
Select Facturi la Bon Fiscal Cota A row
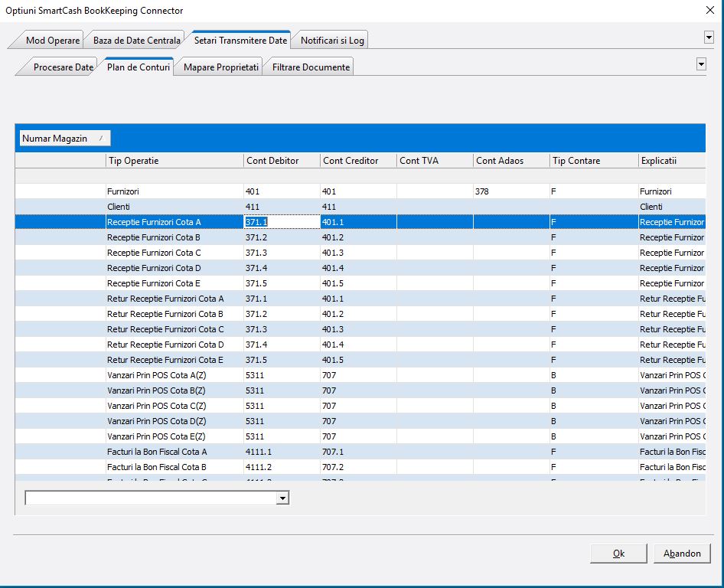360,451
